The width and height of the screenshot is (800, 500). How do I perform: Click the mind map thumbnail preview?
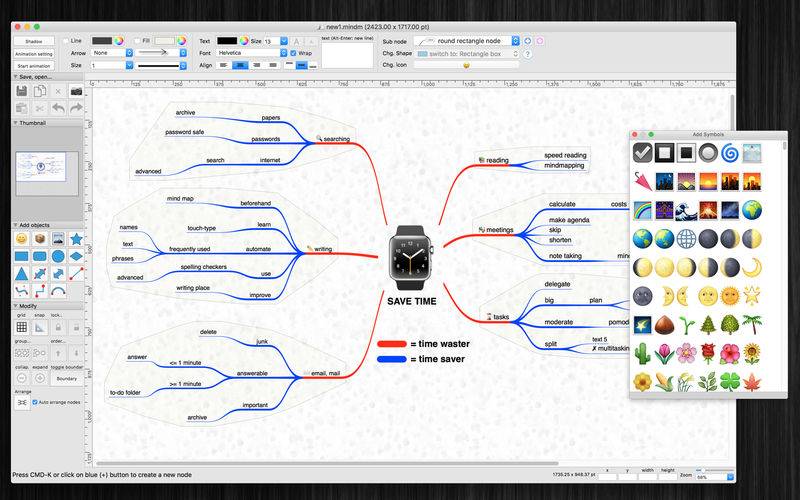click(x=41, y=166)
